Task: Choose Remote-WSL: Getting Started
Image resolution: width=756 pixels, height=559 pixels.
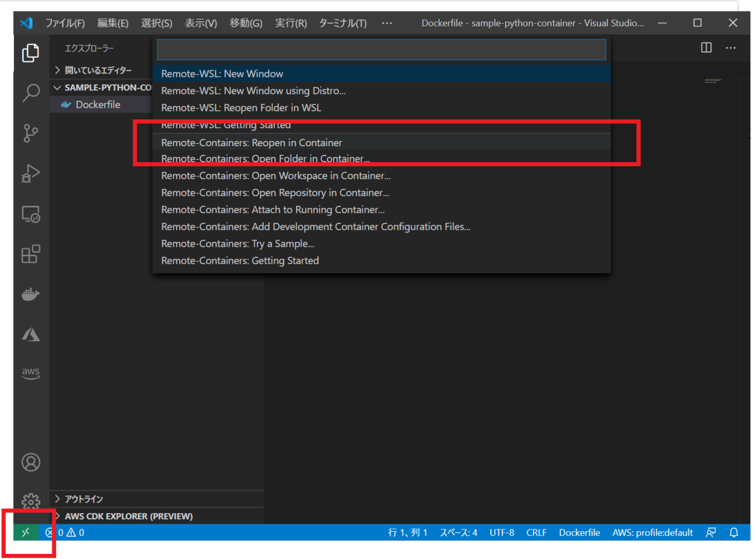Action: pyautogui.click(x=381, y=125)
